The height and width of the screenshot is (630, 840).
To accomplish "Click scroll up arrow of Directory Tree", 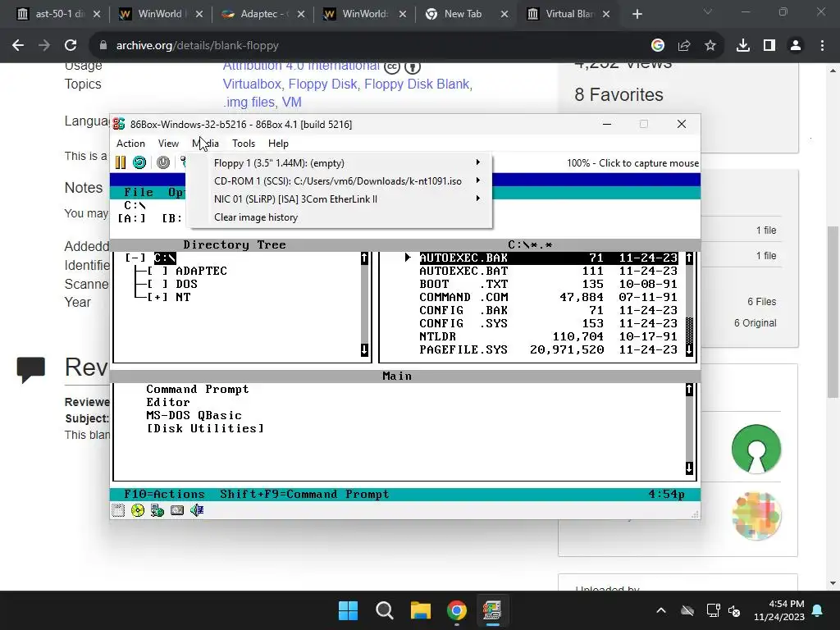I will pos(364,258).
